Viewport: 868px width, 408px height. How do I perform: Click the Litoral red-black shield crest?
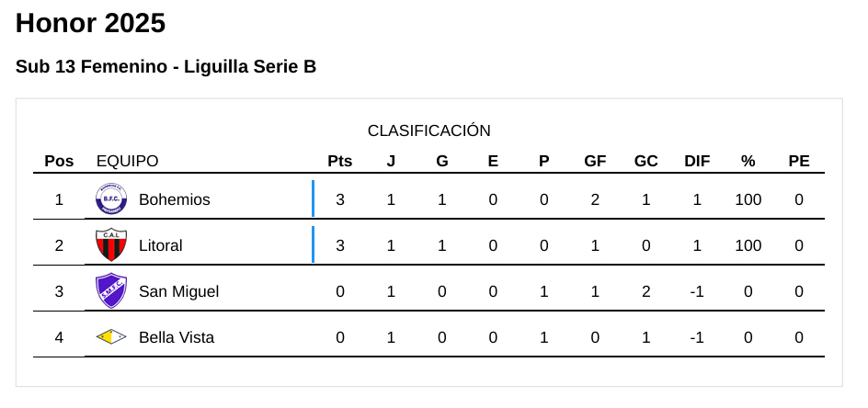point(111,245)
